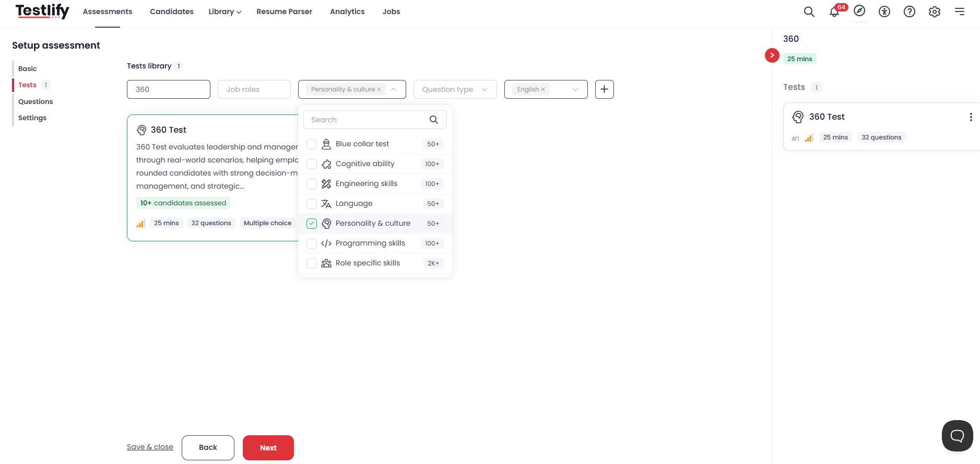Check the Role specific skills checkbox
The width and height of the screenshot is (980, 464).
point(312,263)
